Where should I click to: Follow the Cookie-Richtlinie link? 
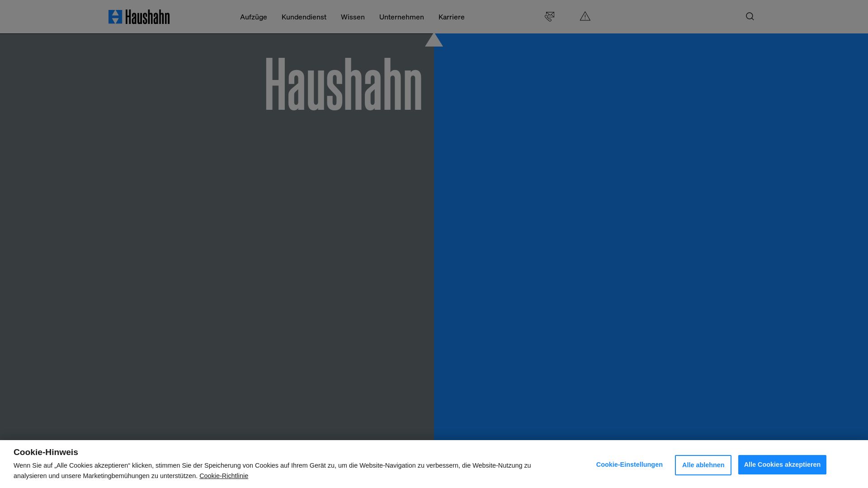pyautogui.click(x=224, y=476)
